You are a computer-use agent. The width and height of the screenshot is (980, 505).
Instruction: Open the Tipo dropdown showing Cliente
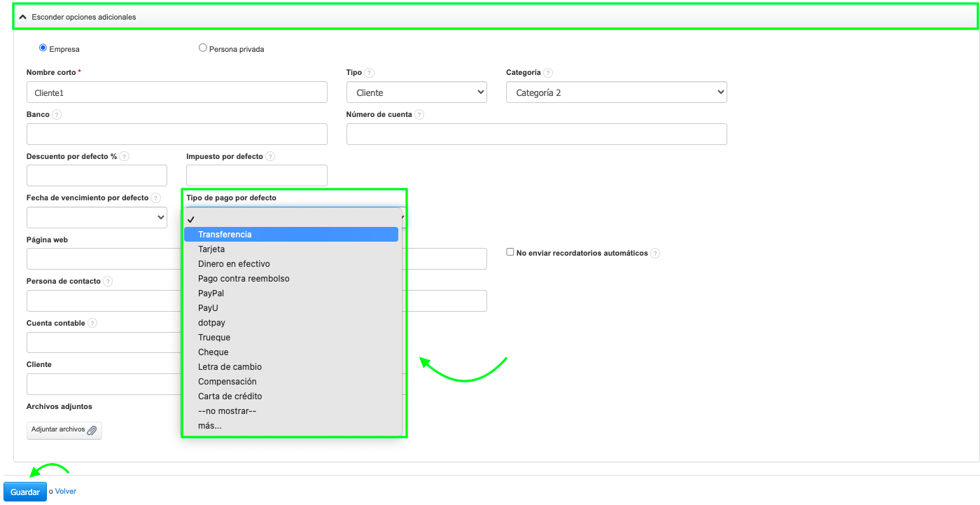[416, 92]
